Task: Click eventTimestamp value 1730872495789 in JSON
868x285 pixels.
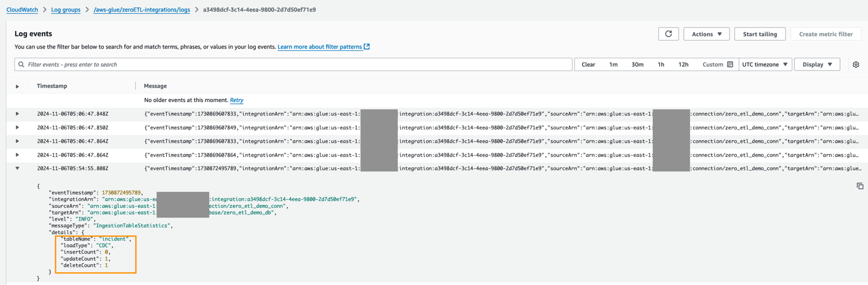Action: coord(121,193)
